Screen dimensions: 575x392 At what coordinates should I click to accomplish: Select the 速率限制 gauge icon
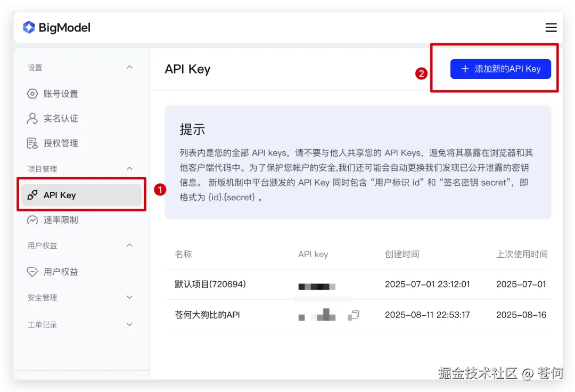pyautogui.click(x=33, y=220)
